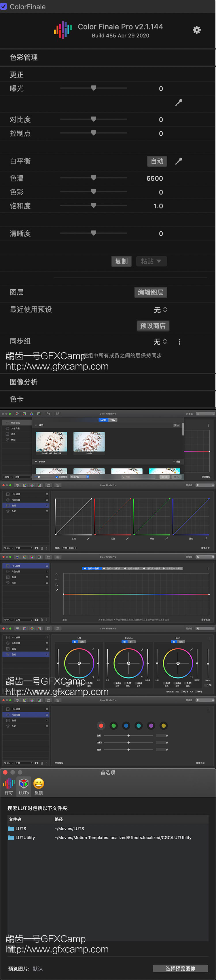Select the 色相vs饱和度 HSL curve option

pyautogui.click(x=112, y=568)
